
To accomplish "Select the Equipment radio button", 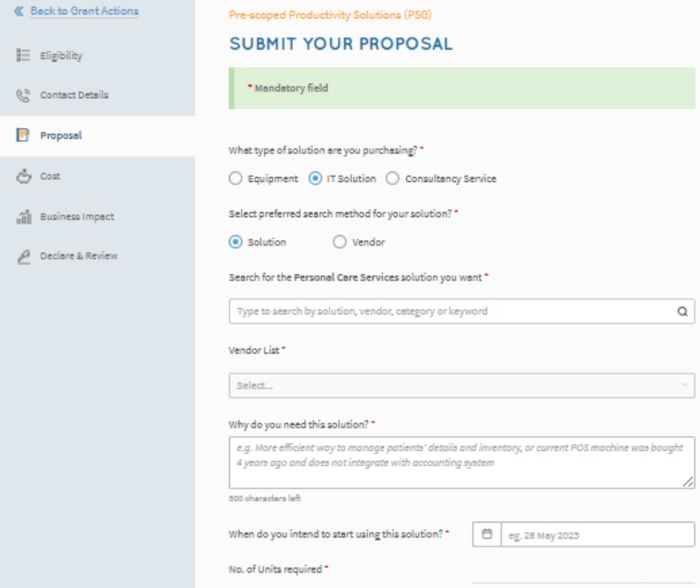I will (x=235, y=179).
